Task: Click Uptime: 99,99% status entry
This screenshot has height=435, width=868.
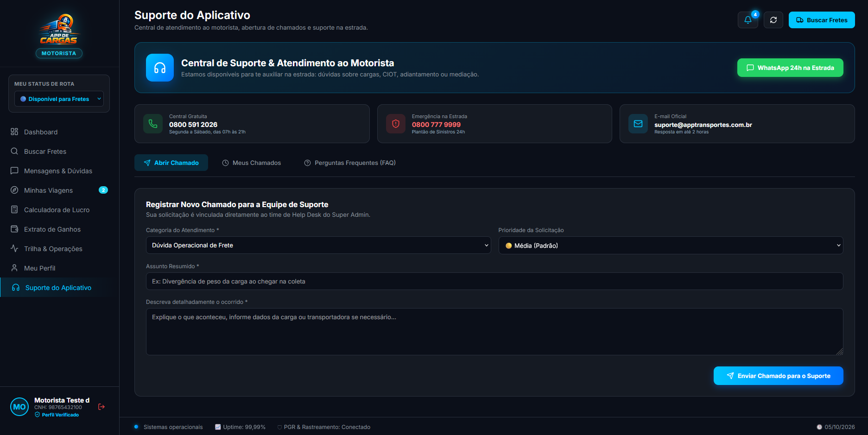Action: [240, 427]
